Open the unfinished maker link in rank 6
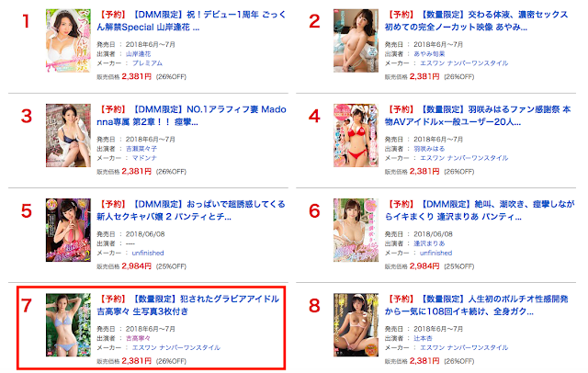Screen dimensions: 588x373 [x=435, y=253]
